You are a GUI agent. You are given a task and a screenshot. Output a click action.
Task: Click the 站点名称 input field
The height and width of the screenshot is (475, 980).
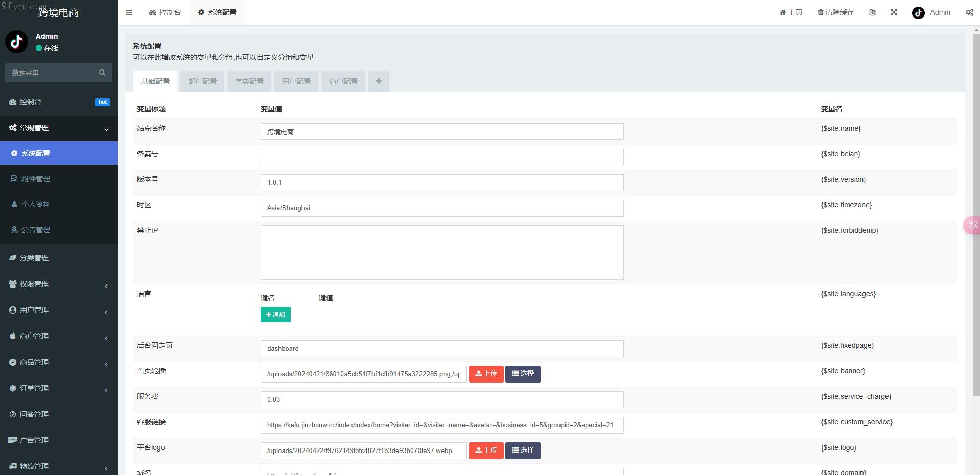click(441, 132)
